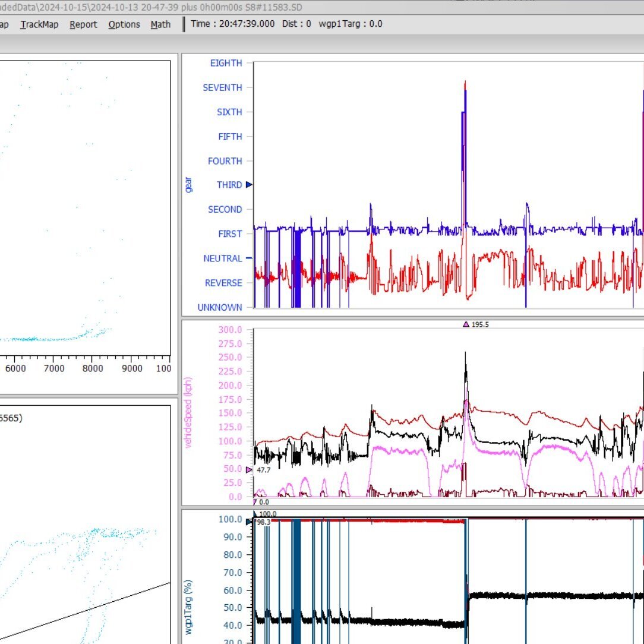Click the 90.0 value on wgp1Targ axis
The height and width of the screenshot is (644, 644).
point(232,537)
